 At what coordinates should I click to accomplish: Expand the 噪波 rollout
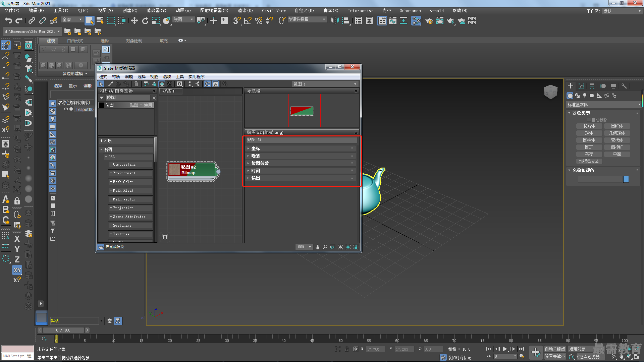point(301,156)
